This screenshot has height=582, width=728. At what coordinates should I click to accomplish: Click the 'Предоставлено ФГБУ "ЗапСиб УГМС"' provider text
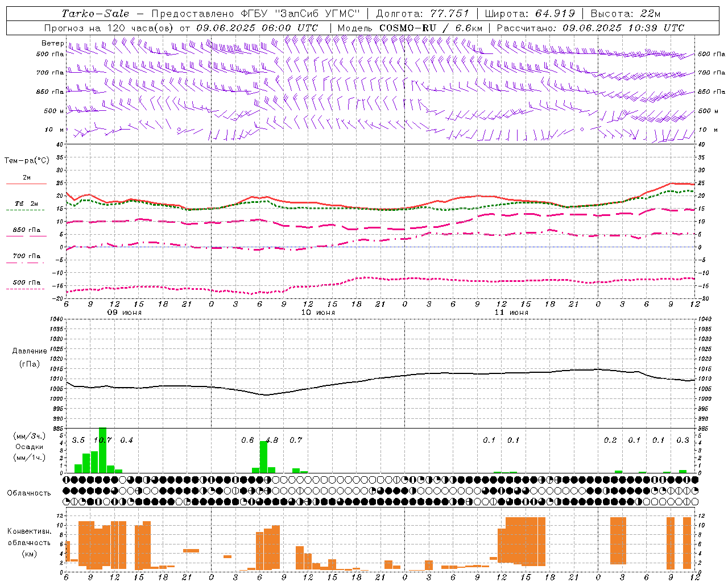coord(256,14)
